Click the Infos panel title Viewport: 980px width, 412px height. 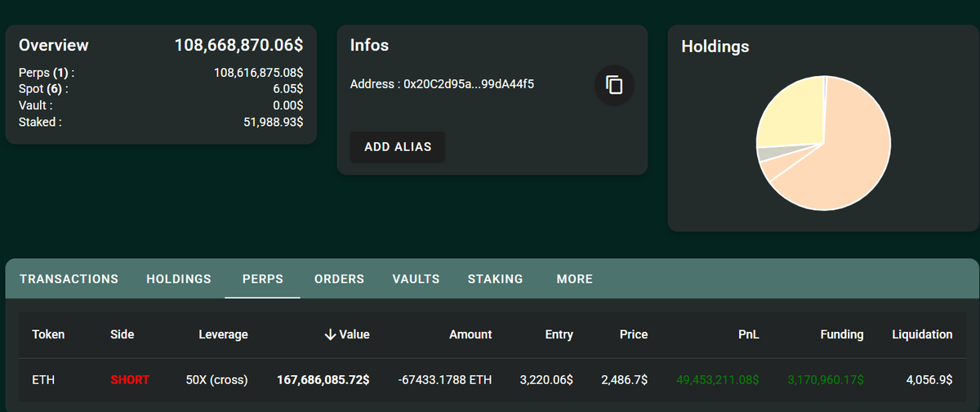(x=369, y=45)
